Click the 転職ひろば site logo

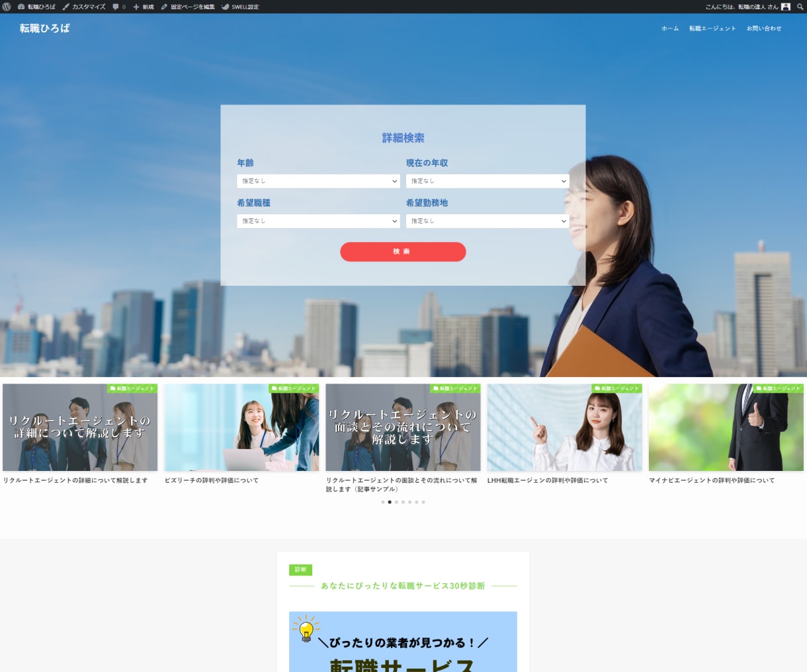coord(44,28)
